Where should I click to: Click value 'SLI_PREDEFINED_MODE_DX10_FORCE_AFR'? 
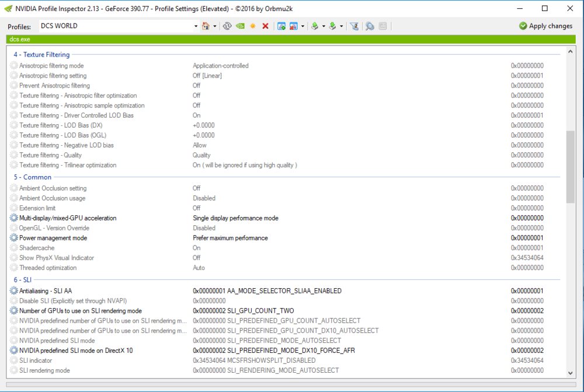(291, 351)
